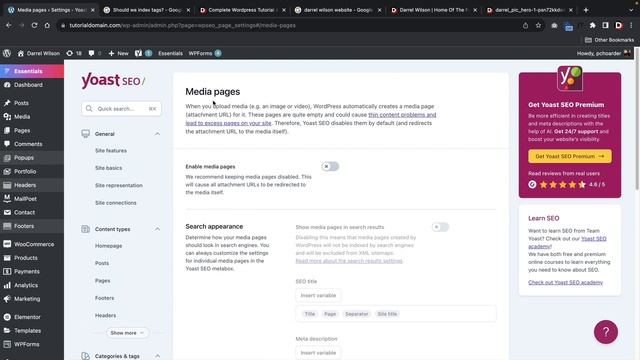Open Site connections settings
The width and height of the screenshot is (640, 360).
pos(116,203)
